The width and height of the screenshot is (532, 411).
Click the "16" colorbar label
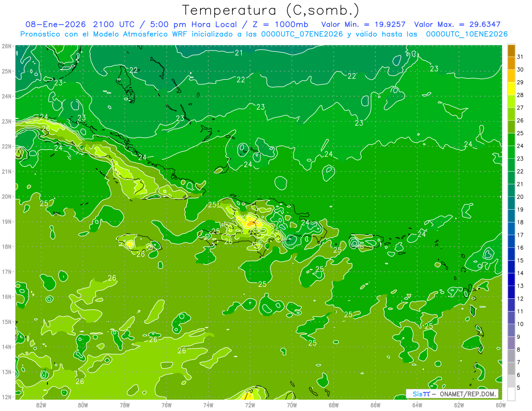pyautogui.click(x=520, y=247)
